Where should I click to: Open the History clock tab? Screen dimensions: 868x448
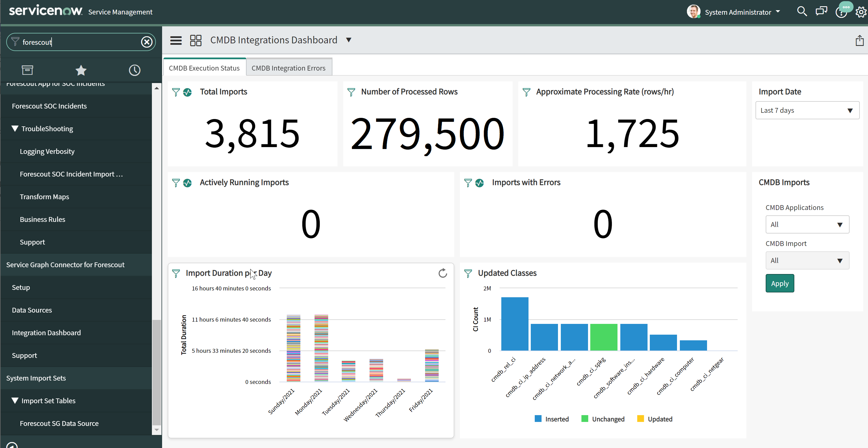coord(134,70)
